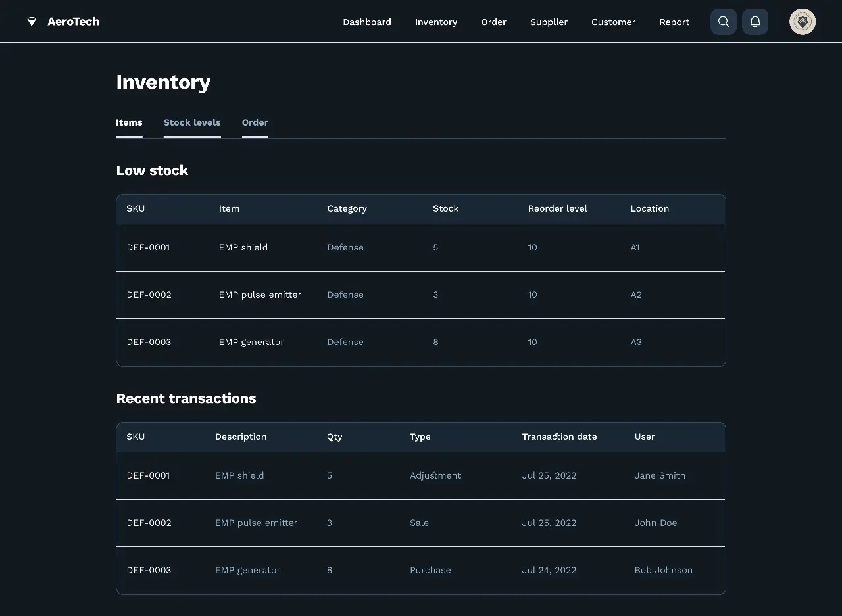
Task: Switch to the Stock levels tab
Action: click(x=191, y=122)
